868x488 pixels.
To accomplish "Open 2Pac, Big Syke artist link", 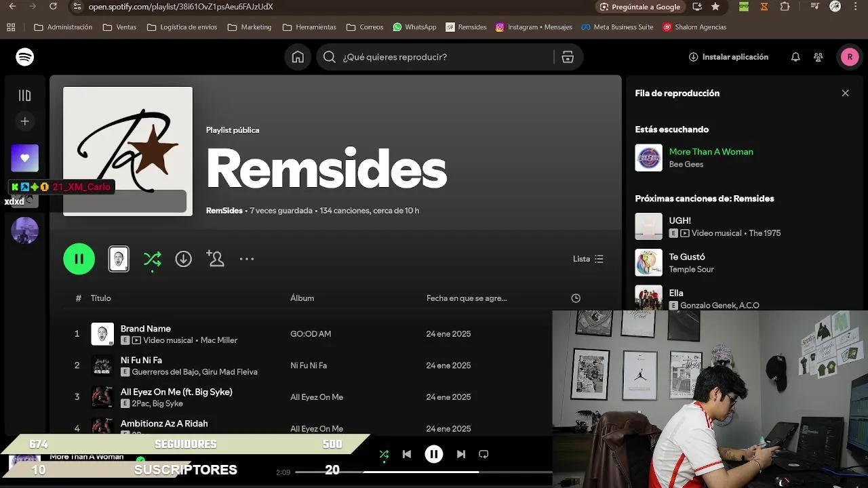I will tap(157, 404).
